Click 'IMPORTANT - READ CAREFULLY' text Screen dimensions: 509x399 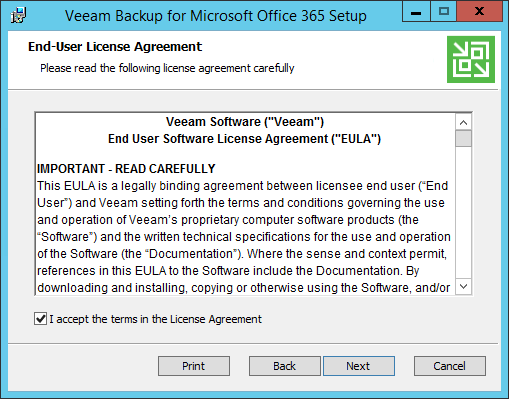coord(126,169)
